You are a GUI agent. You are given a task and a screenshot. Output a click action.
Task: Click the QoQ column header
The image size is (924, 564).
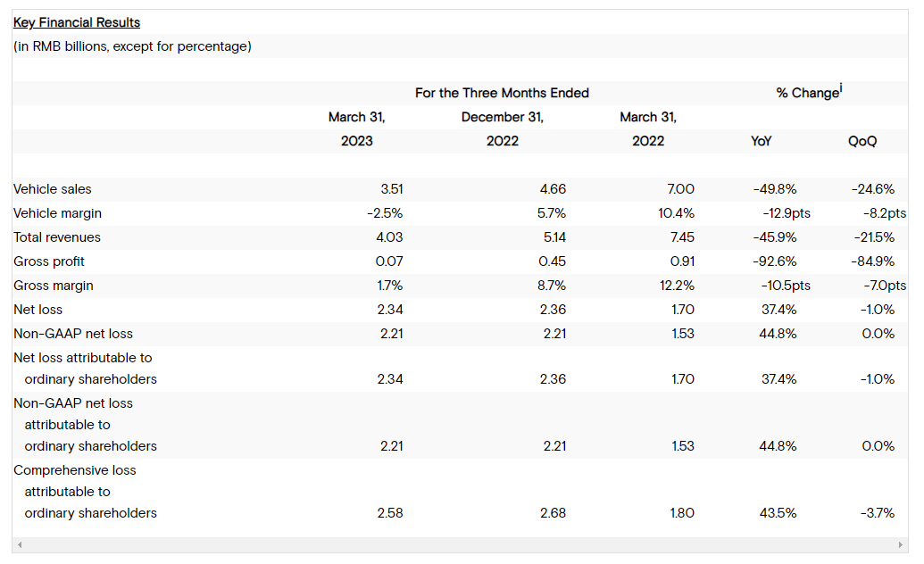(x=862, y=141)
